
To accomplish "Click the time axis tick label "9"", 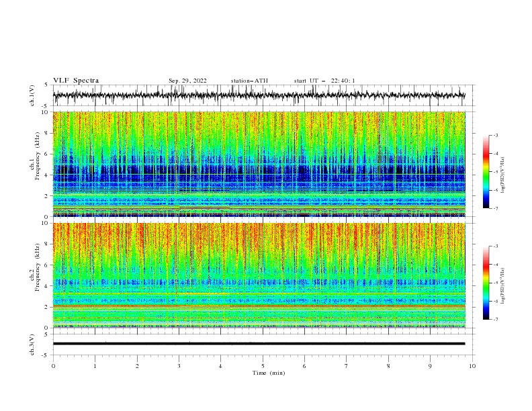I will click(x=430, y=366).
